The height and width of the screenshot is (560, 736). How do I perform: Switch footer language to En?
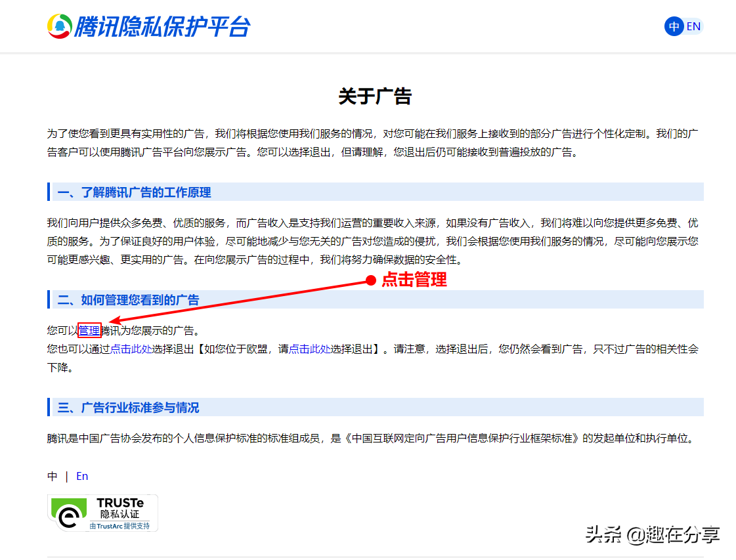(x=82, y=475)
